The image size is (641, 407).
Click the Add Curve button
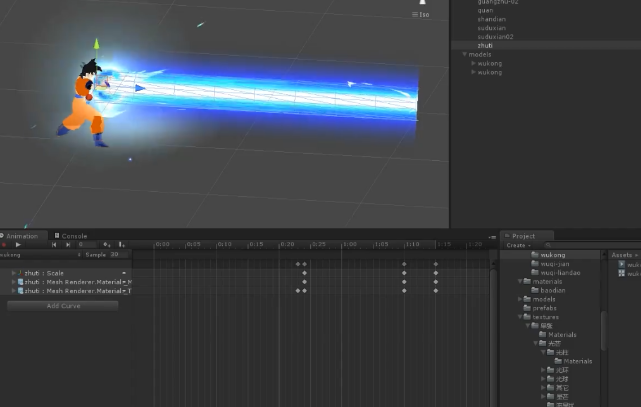point(63,306)
